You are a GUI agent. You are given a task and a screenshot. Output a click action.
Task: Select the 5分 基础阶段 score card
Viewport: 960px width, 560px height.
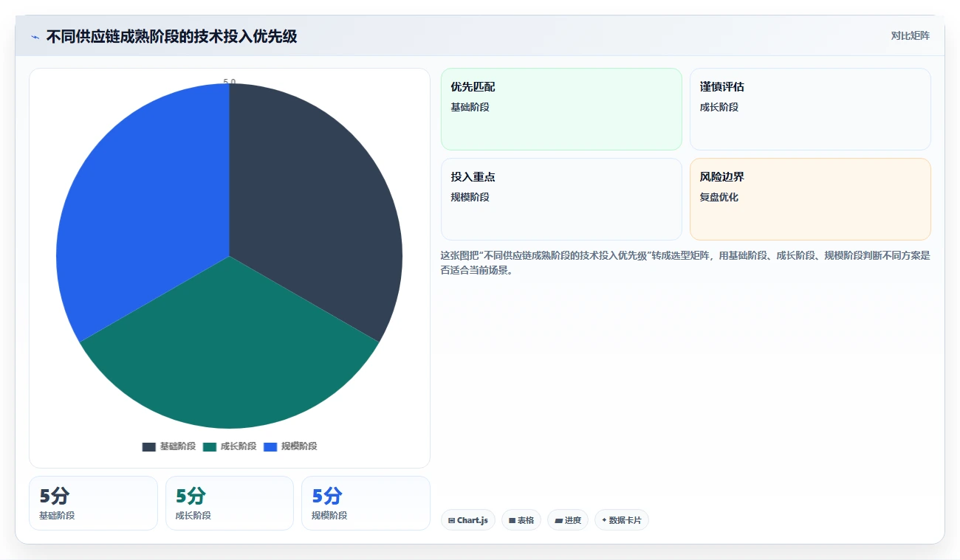tap(93, 503)
